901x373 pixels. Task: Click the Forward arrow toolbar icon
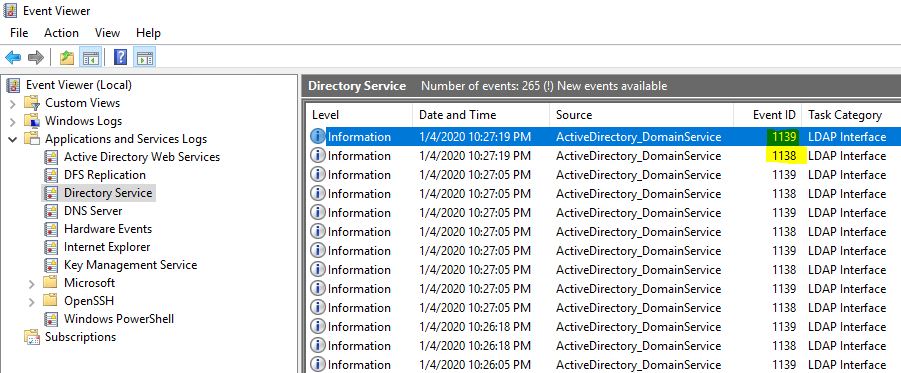point(36,57)
